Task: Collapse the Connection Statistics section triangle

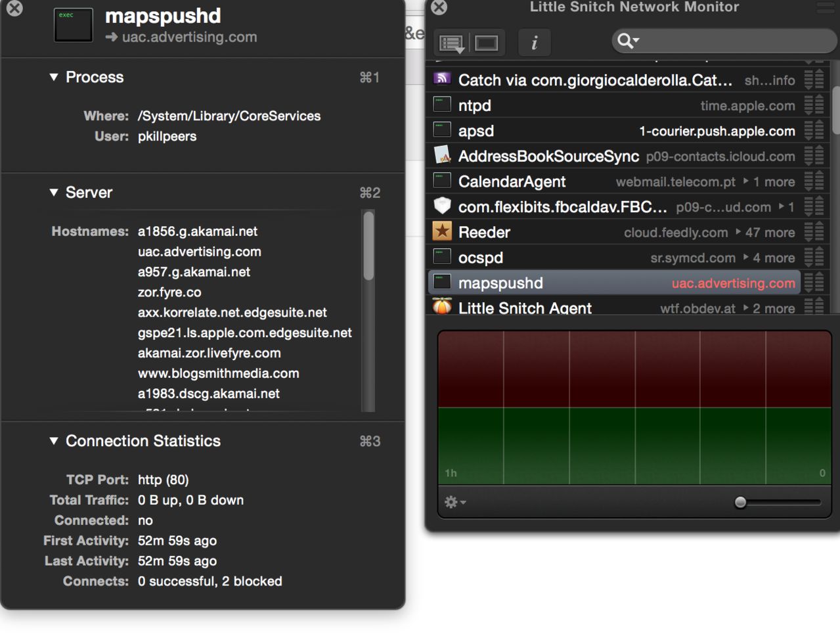Action: tap(54, 441)
